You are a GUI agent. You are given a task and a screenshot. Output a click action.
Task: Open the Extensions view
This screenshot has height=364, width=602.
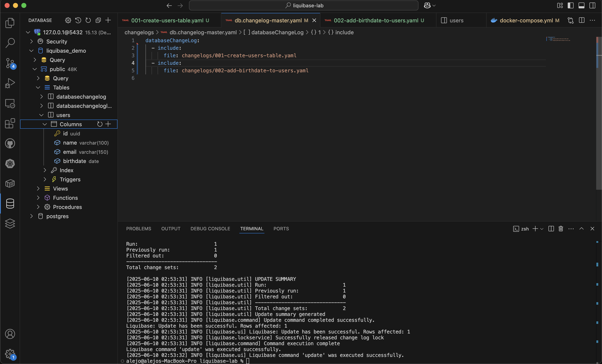pos(10,123)
